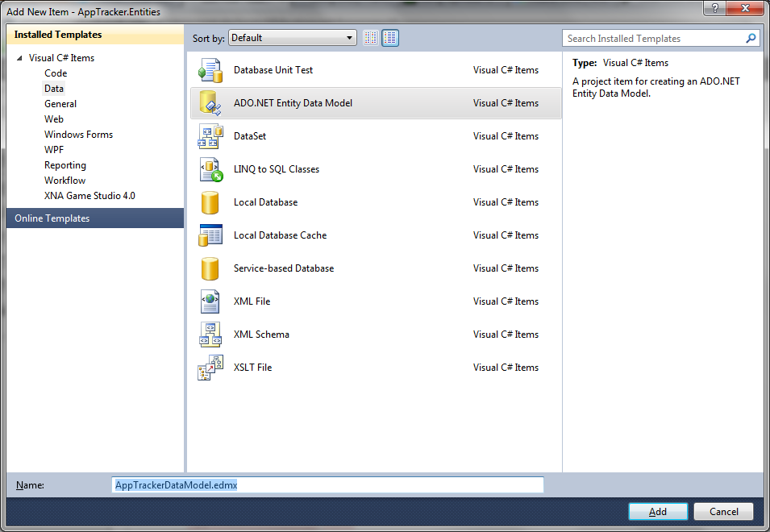770x532 pixels.
Task: Click the Cancel button
Action: [x=723, y=512]
